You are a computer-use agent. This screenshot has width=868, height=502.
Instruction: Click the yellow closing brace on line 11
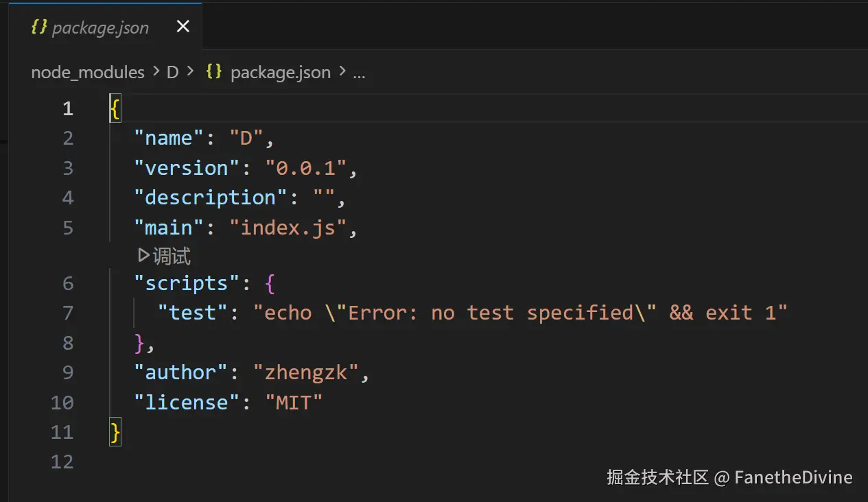click(x=115, y=432)
